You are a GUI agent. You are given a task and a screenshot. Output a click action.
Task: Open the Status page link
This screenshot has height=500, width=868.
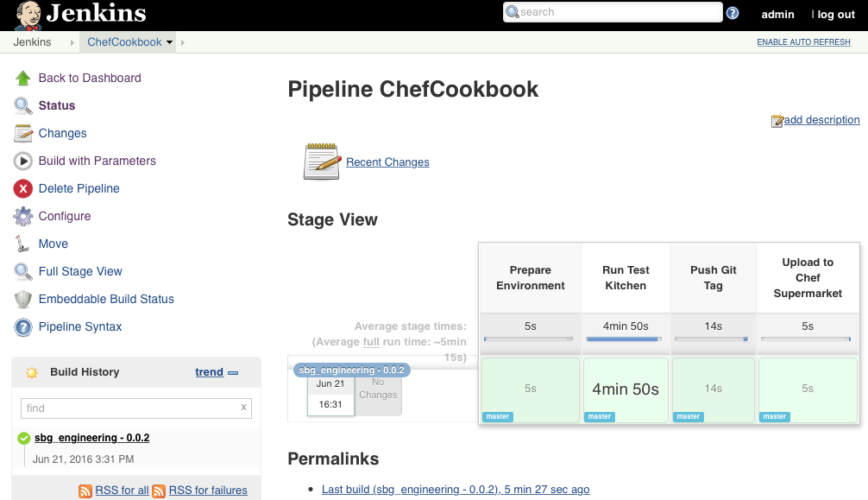pyautogui.click(x=56, y=105)
